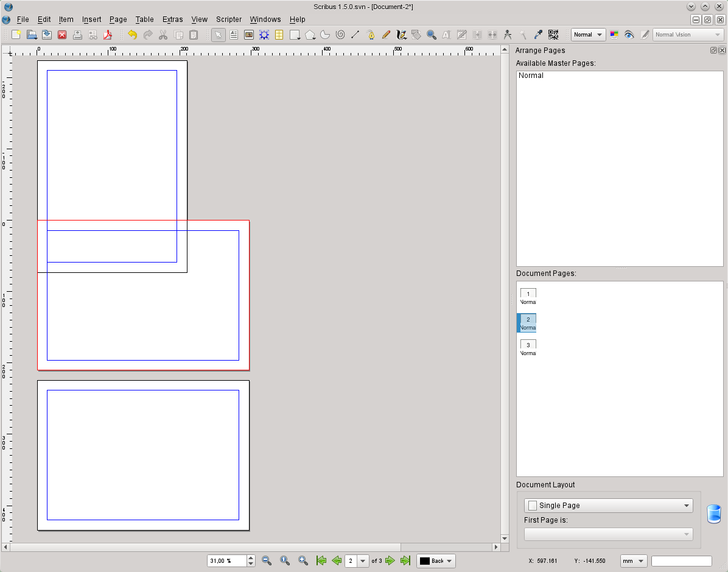
Task: Open the Insert menu
Action: (x=91, y=19)
